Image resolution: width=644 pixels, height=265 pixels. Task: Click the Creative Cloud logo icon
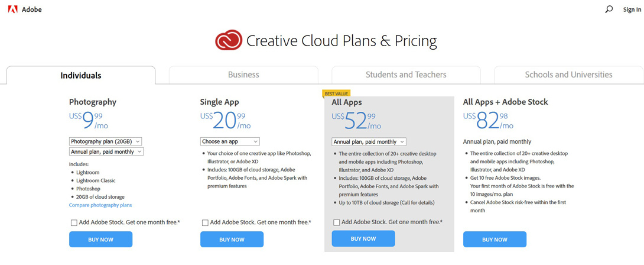click(x=229, y=40)
